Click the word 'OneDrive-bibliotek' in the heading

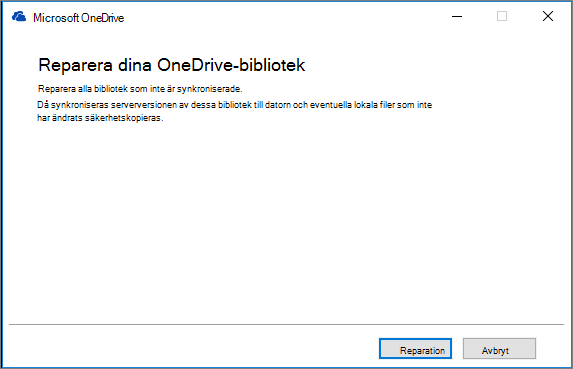point(231,65)
